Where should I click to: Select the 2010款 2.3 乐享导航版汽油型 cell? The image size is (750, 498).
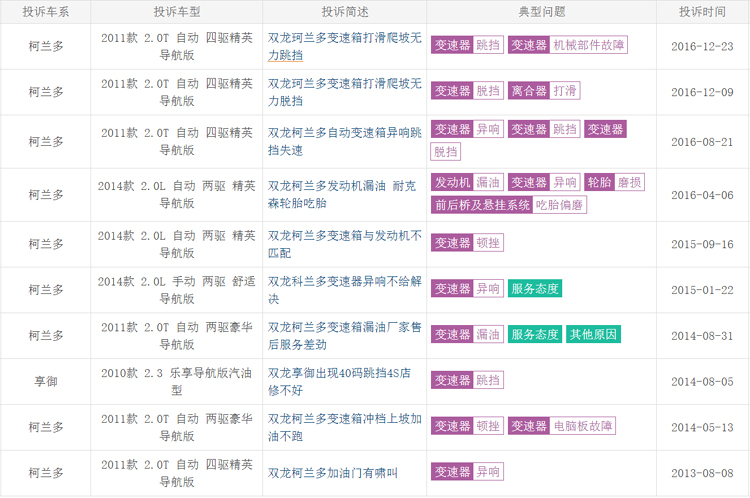tap(176, 382)
